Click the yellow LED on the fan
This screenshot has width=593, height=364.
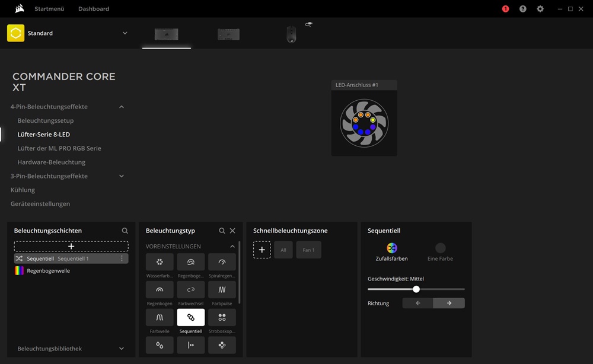click(373, 120)
